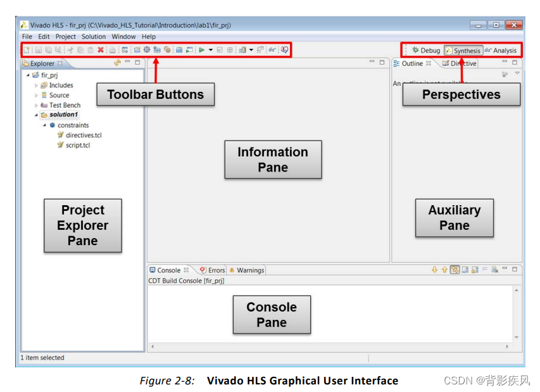Screen dimensions: 540x392
Task: Minimize the Explorer pane
Action: [x=128, y=62]
